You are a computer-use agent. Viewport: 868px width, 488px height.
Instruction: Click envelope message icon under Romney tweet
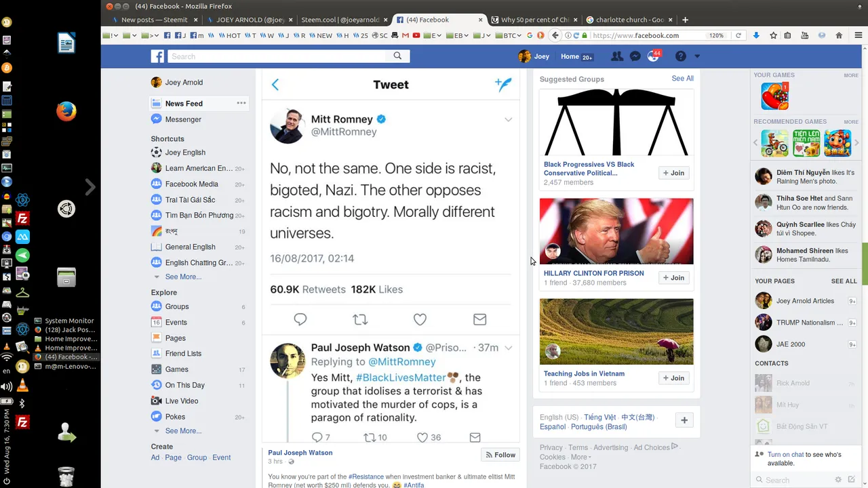(479, 319)
